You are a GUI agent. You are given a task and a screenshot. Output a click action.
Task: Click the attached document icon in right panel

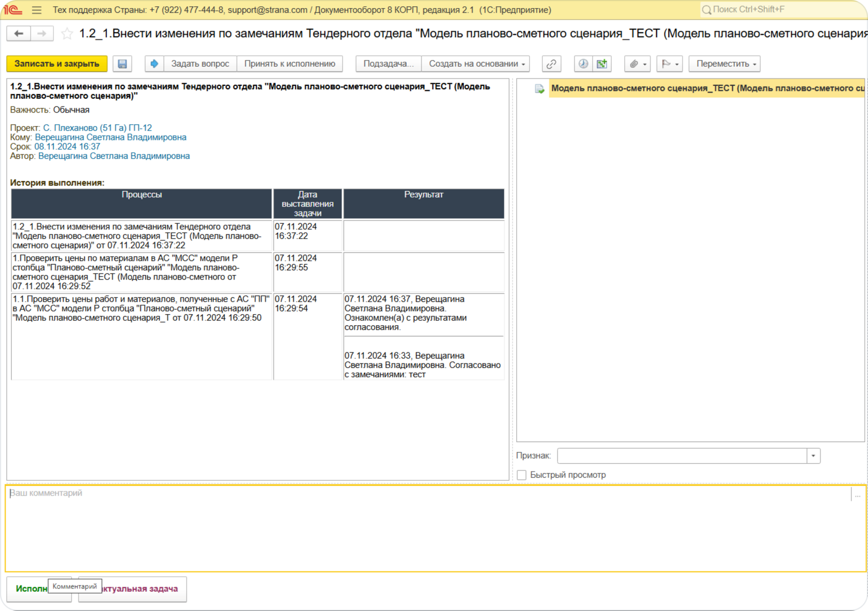tap(540, 89)
